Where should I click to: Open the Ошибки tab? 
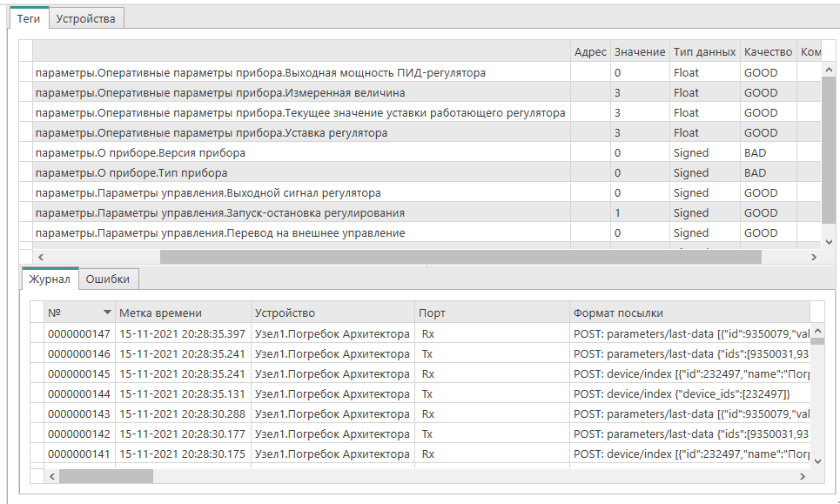coord(109,279)
